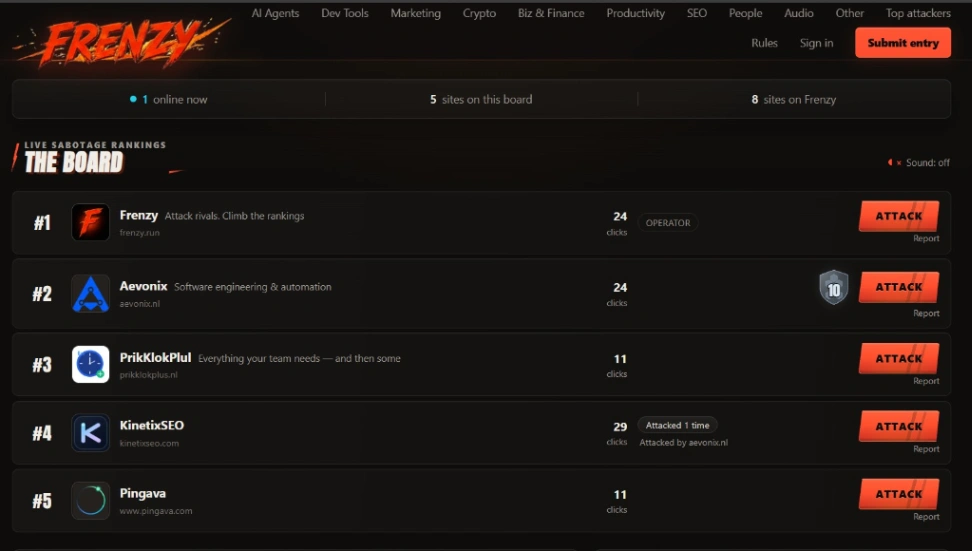Click 'Software engineering & automation' tagline
This screenshot has height=551, width=972.
pos(252,287)
